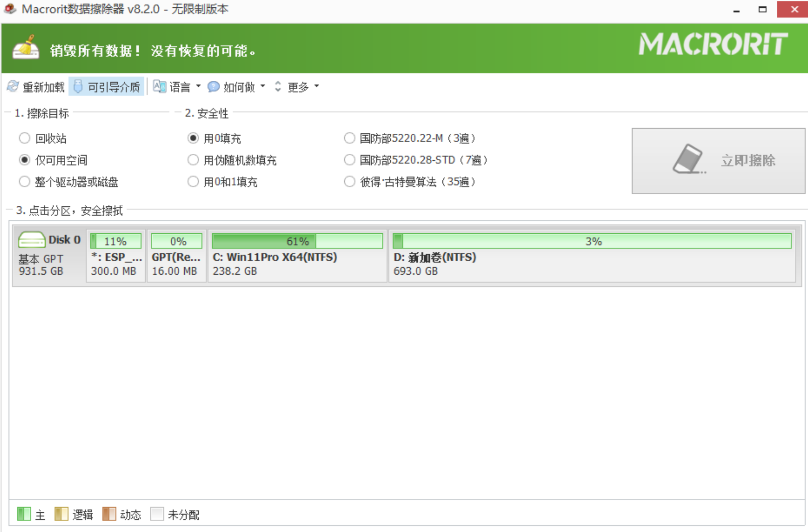The height and width of the screenshot is (532, 808).
Task: Click the up-down arrows icon beside 更多
Action: click(x=278, y=87)
